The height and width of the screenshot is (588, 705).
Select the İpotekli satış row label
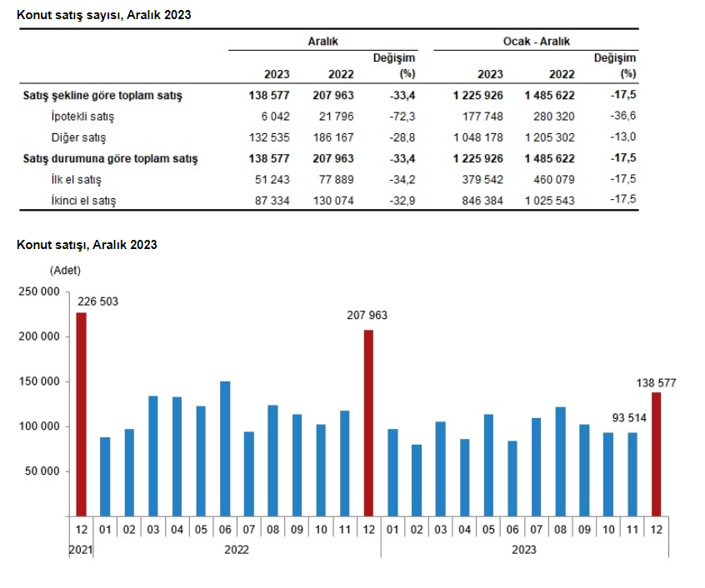(82, 117)
